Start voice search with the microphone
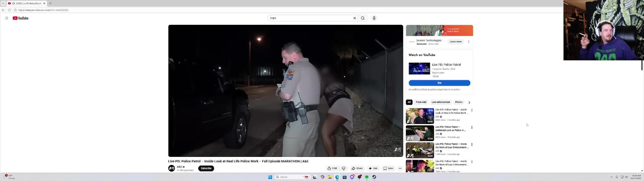644x181 pixels. 374,18
